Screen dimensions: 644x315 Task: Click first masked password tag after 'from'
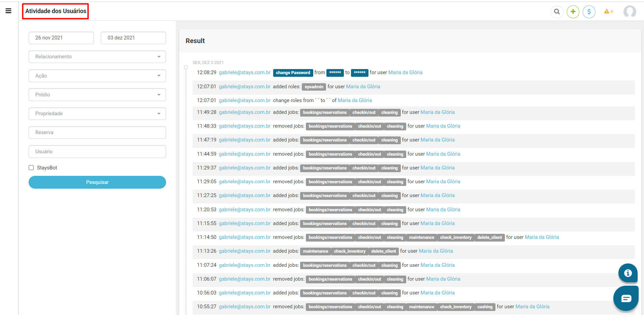(335, 73)
